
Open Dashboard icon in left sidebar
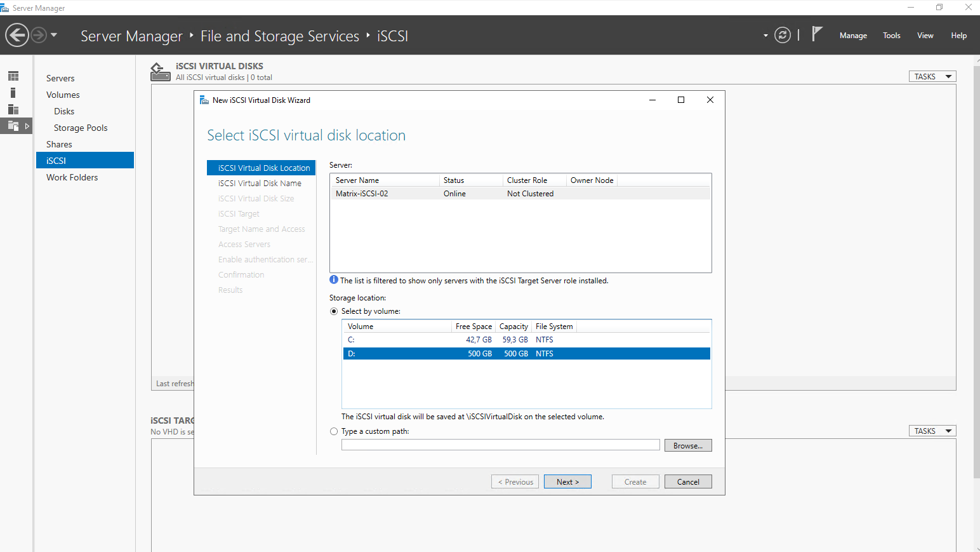13,76
